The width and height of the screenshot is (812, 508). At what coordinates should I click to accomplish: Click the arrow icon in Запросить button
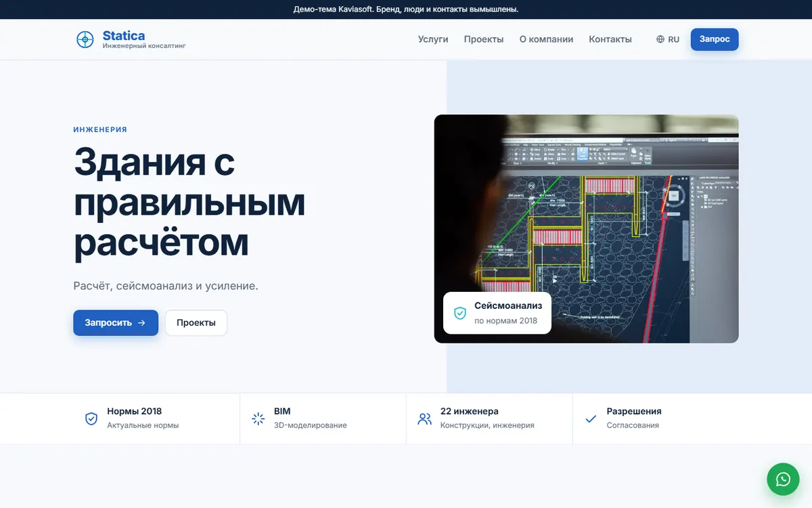tap(141, 323)
